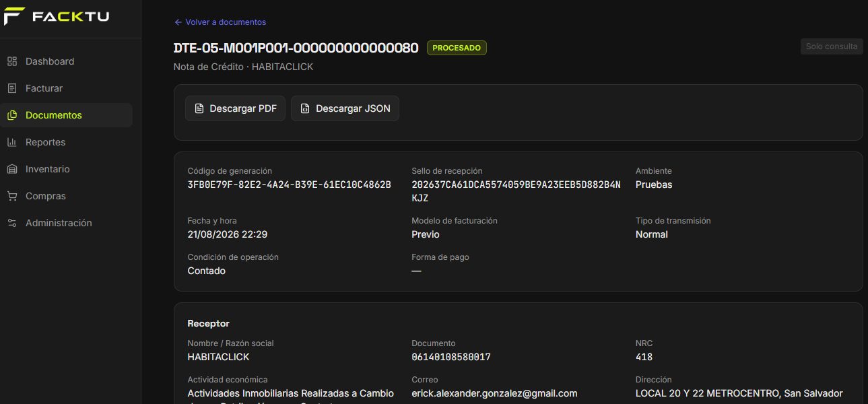Click the Compras shopping cart icon
The height and width of the screenshot is (404, 868).
(x=12, y=196)
